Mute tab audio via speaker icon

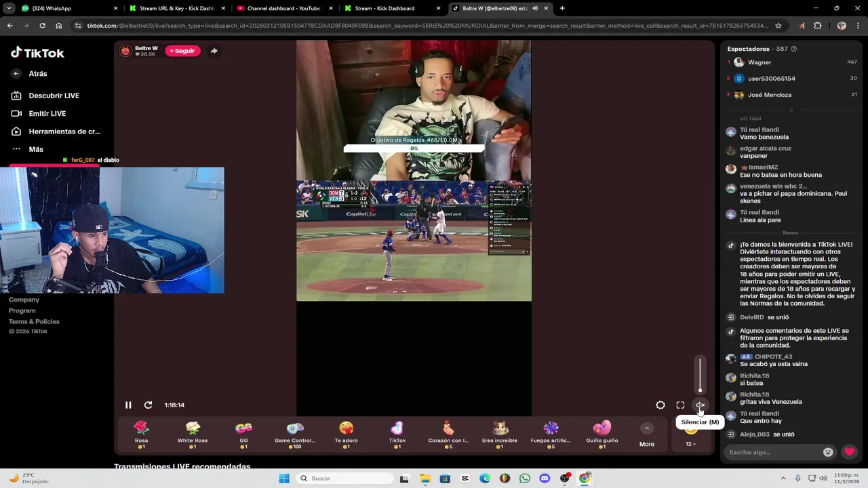pyautogui.click(x=535, y=8)
